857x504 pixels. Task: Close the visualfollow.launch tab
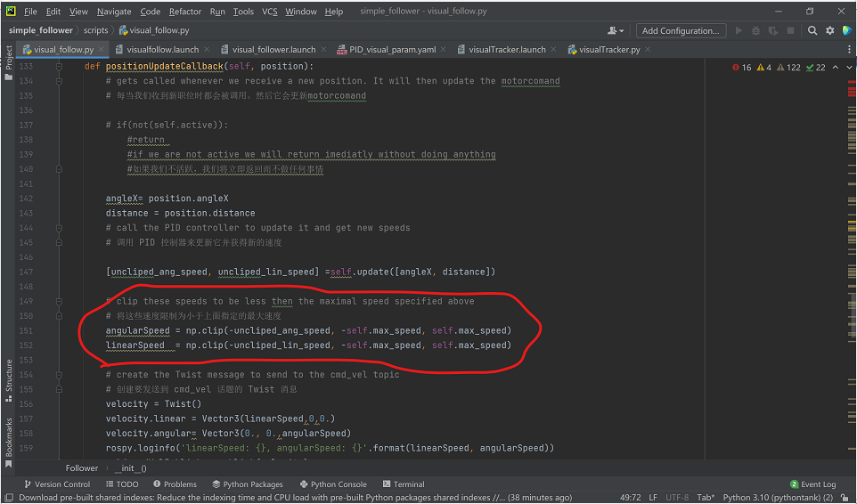(x=207, y=49)
